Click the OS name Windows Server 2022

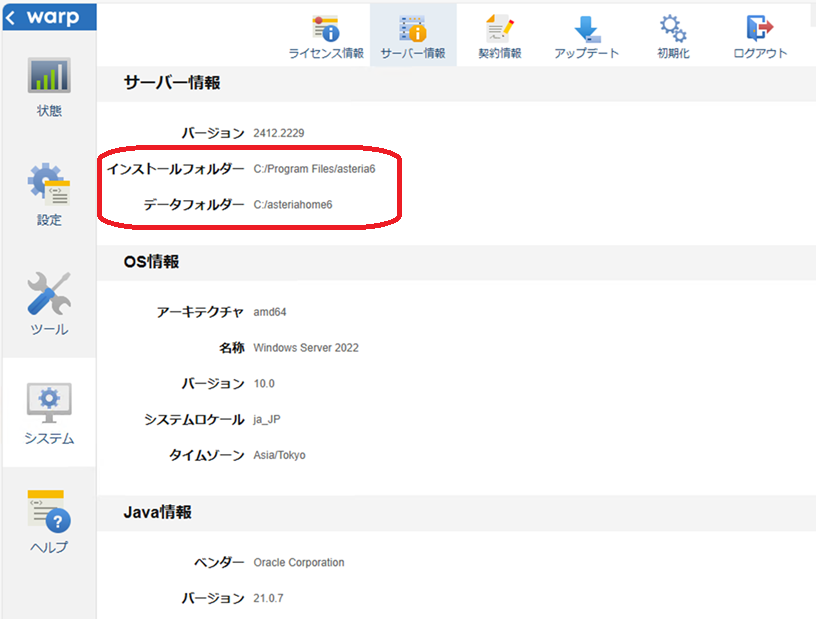click(x=306, y=348)
